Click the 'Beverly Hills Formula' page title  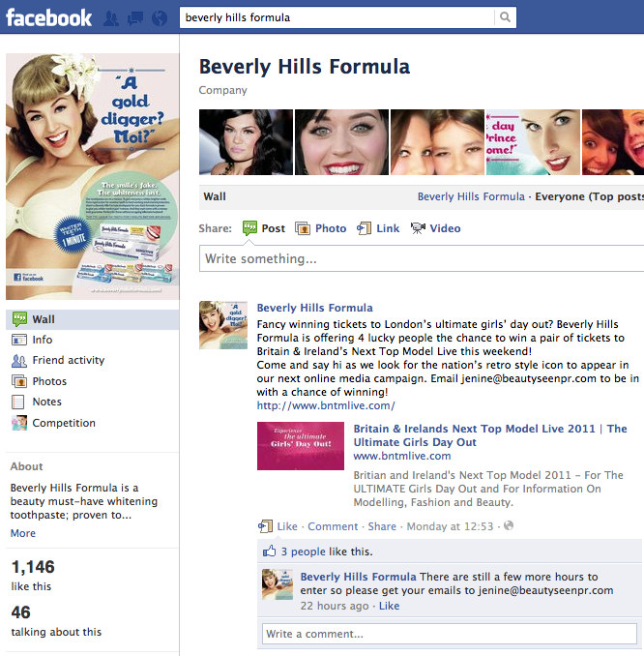click(305, 67)
